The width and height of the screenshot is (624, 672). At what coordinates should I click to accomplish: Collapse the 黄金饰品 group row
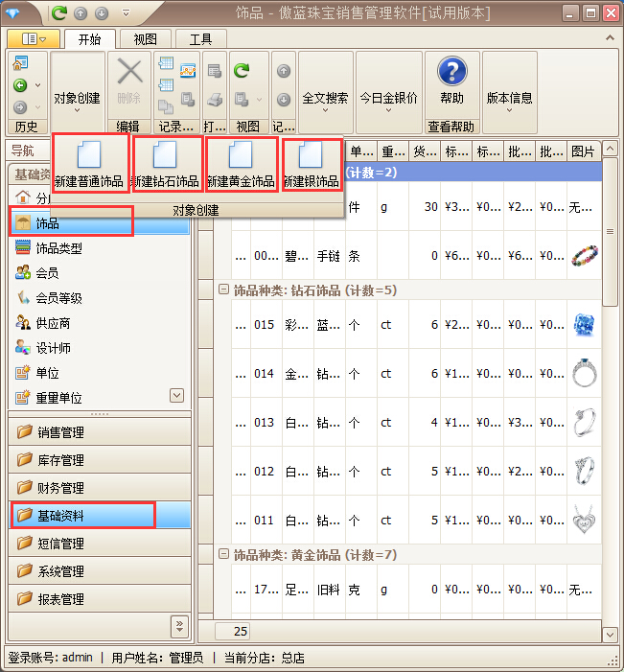[224, 554]
